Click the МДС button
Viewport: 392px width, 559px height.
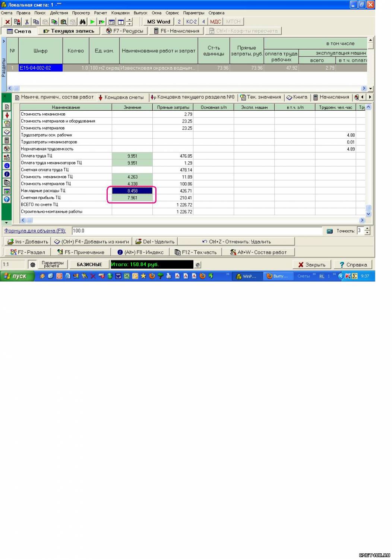coord(216,22)
